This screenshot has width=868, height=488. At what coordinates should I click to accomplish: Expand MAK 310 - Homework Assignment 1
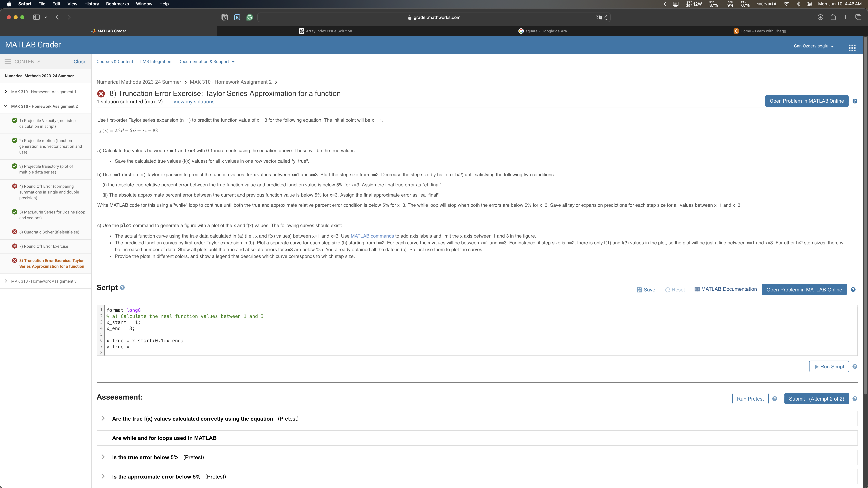coord(6,92)
